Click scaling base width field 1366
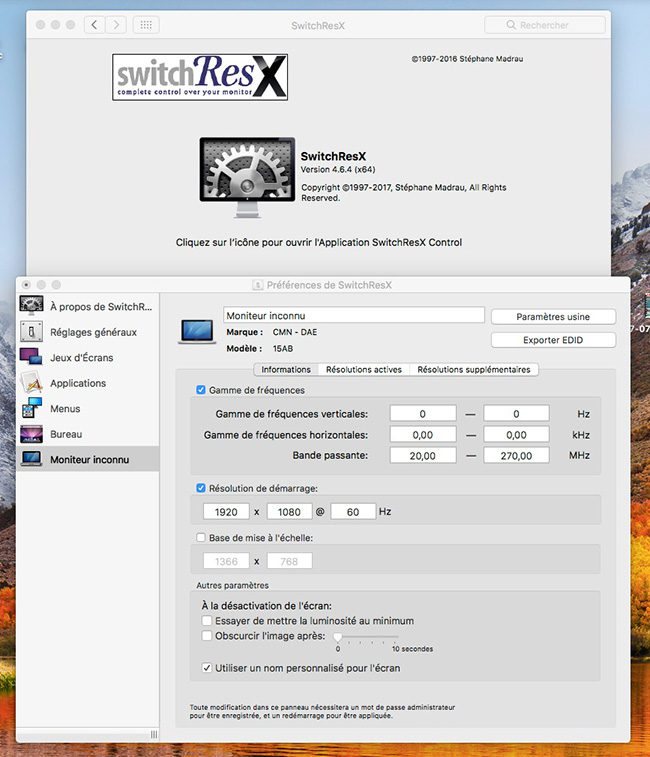The height and width of the screenshot is (757, 650). [x=226, y=561]
